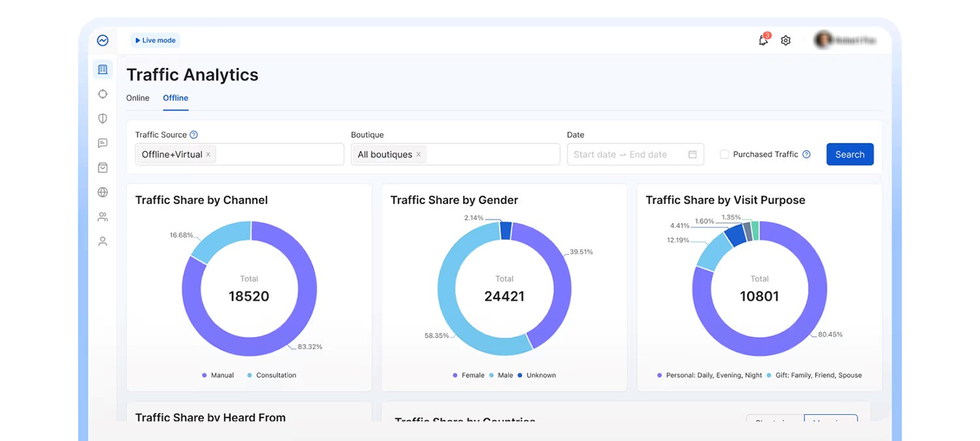
Task: Click the user avatar in header
Action: (823, 41)
